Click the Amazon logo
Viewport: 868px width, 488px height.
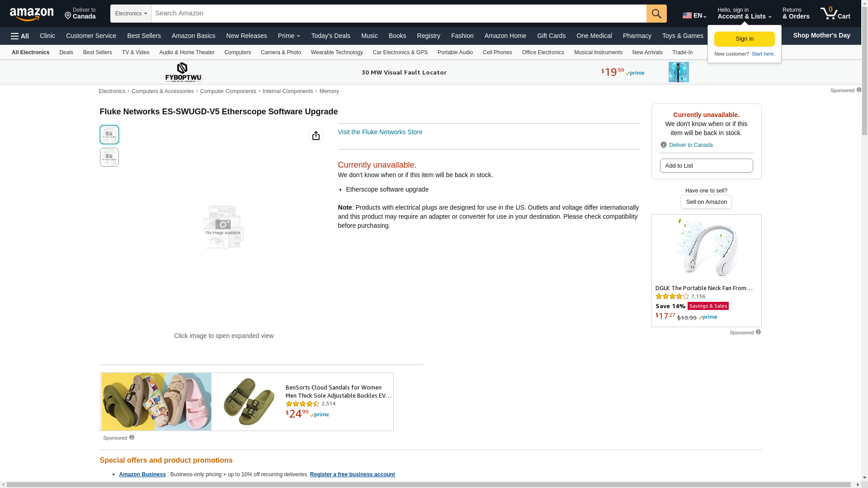click(x=32, y=14)
